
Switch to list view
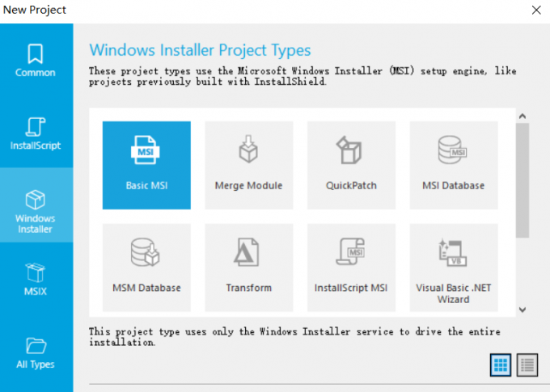527,365
